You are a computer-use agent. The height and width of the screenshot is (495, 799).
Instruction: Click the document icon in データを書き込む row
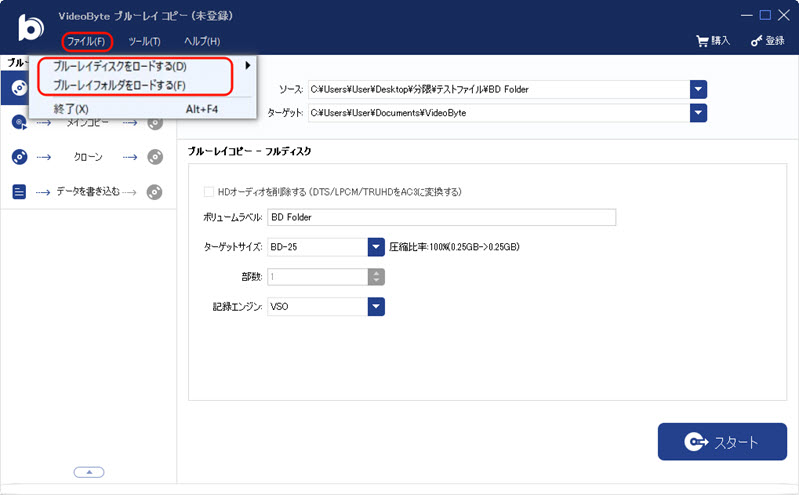19,192
